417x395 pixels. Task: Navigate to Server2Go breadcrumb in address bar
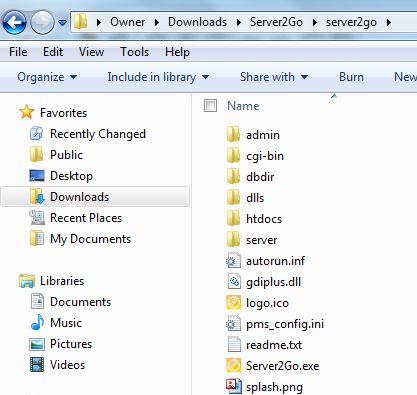click(276, 22)
